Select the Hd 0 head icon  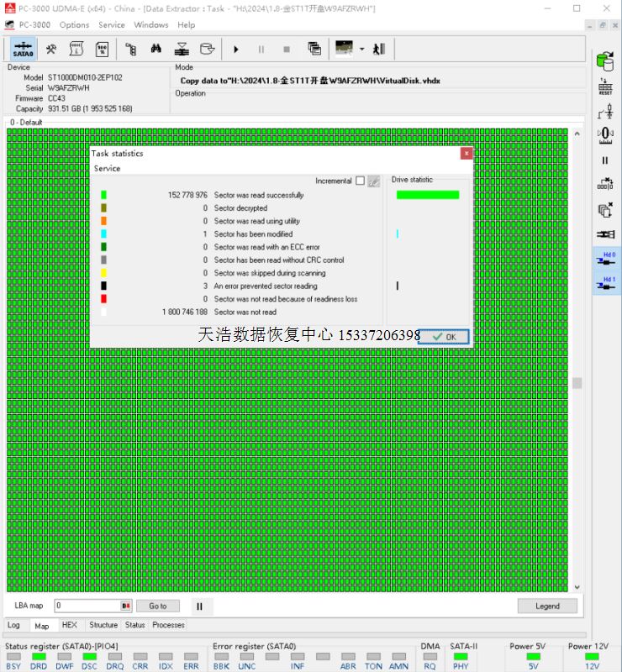[606, 258]
